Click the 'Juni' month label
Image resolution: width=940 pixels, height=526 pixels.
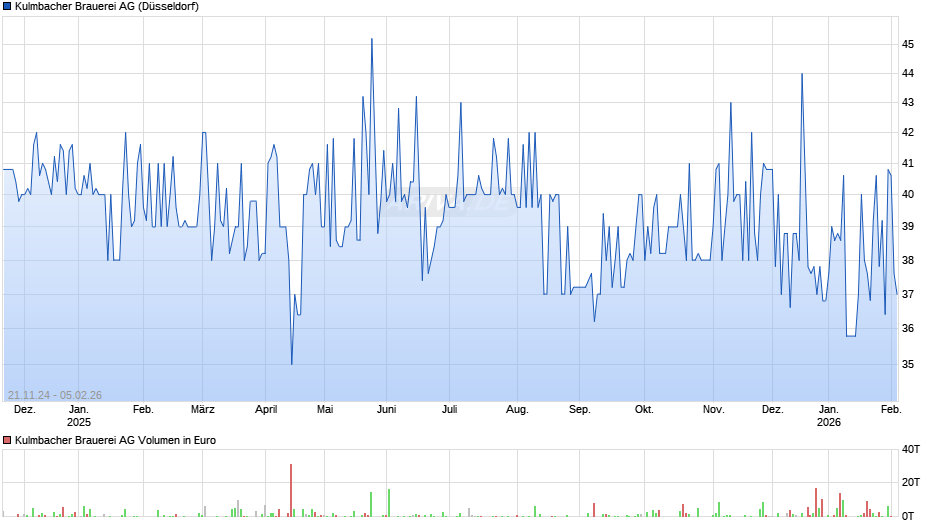pos(387,410)
